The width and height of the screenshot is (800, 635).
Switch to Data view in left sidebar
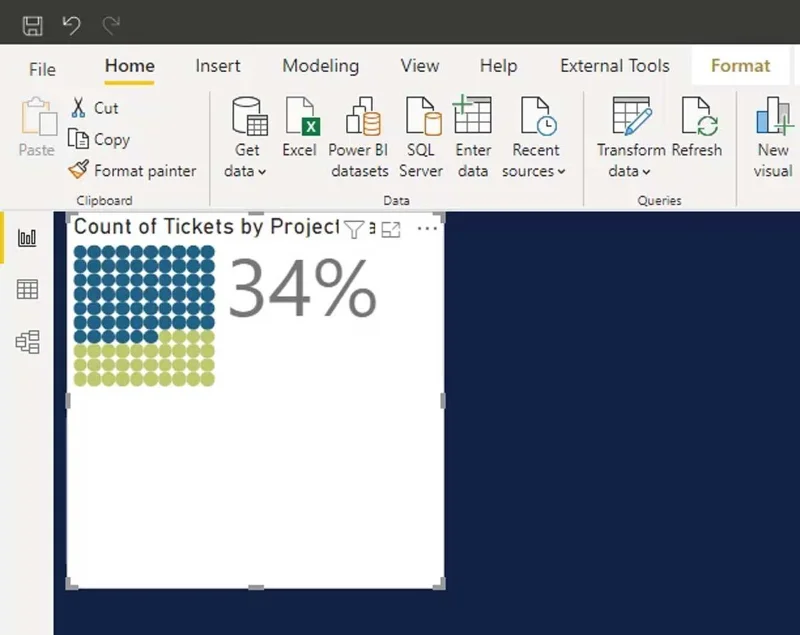(x=27, y=289)
